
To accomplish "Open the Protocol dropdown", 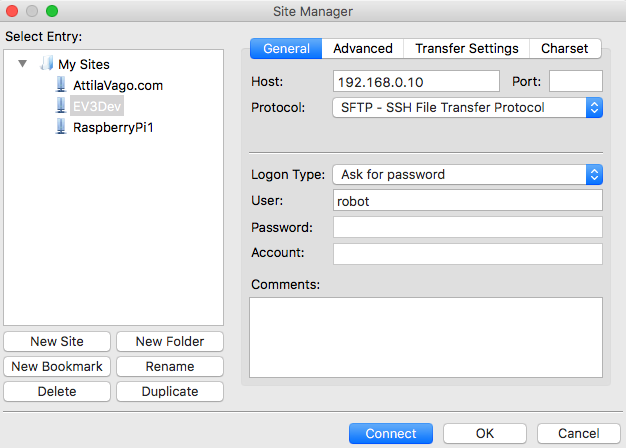I will [x=466, y=107].
